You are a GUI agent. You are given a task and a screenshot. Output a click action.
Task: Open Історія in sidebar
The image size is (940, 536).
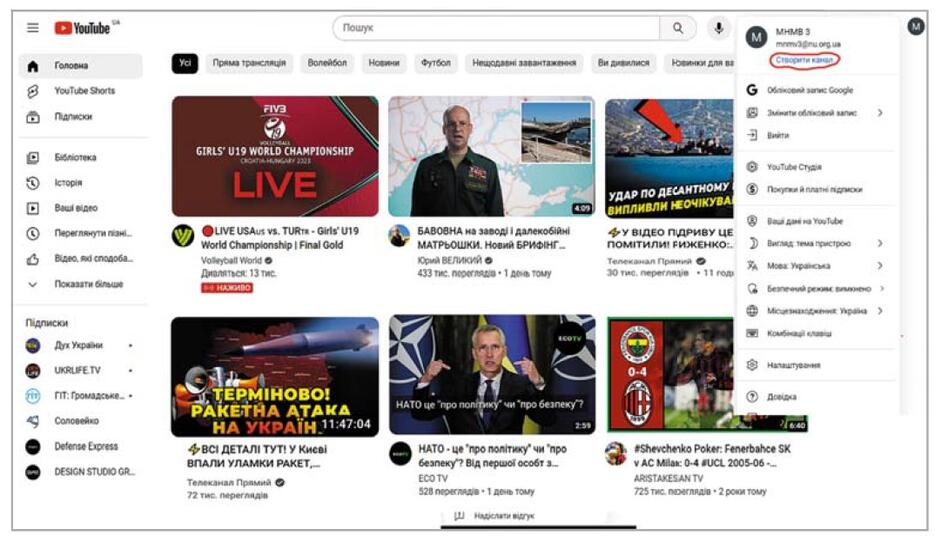point(81,182)
